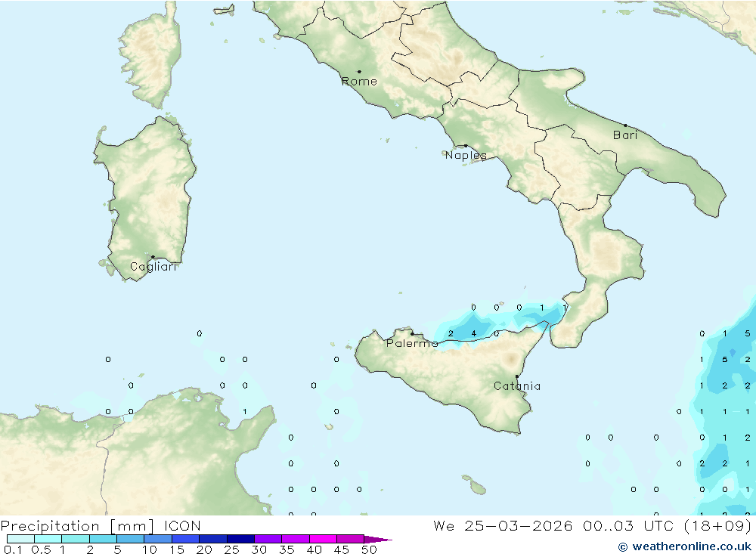
Task: Select the 00..03 UTC time text
Action: click(629, 526)
